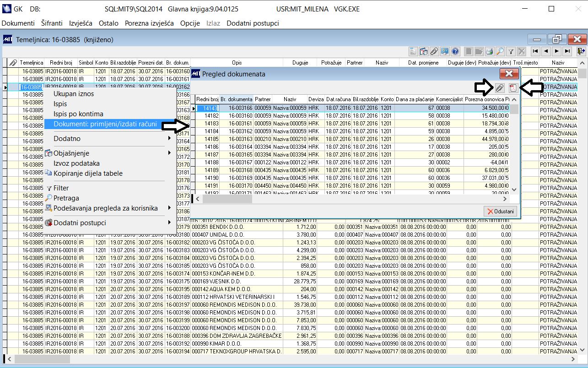Image resolution: width=588 pixels, height=368 pixels.
Task: Click paperclip icon in Pregled dokumenata dialog
Action: pyautogui.click(x=500, y=88)
